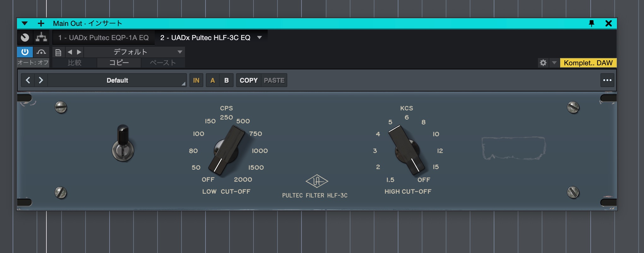Flip the Pultec power toggle switch

pyautogui.click(x=123, y=143)
